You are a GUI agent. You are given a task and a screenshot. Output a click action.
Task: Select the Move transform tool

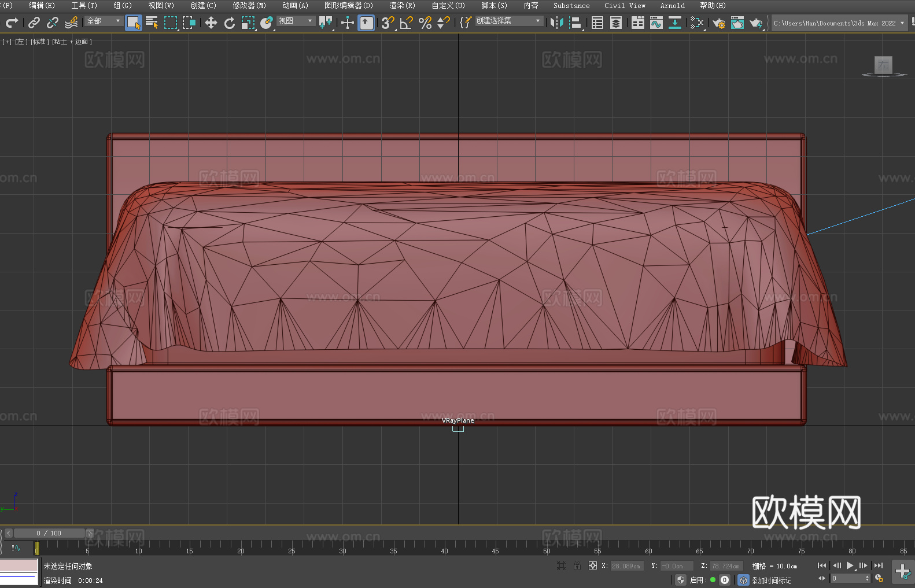(x=211, y=23)
